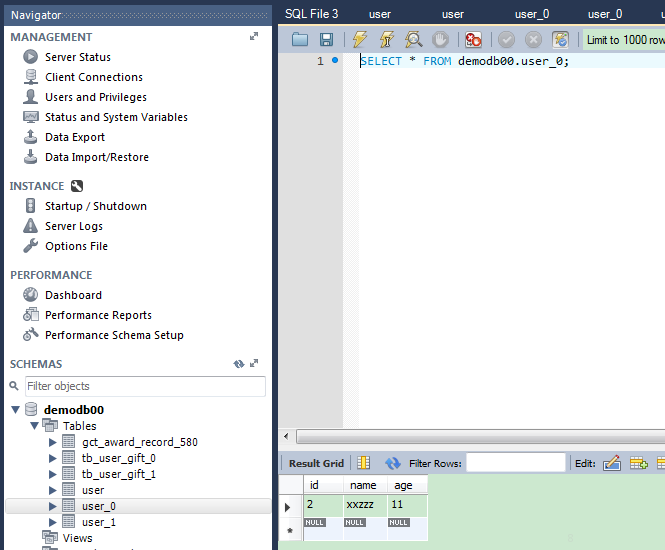The width and height of the screenshot is (665, 550).
Task: Expand the user_0 table
Action: (x=52, y=506)
